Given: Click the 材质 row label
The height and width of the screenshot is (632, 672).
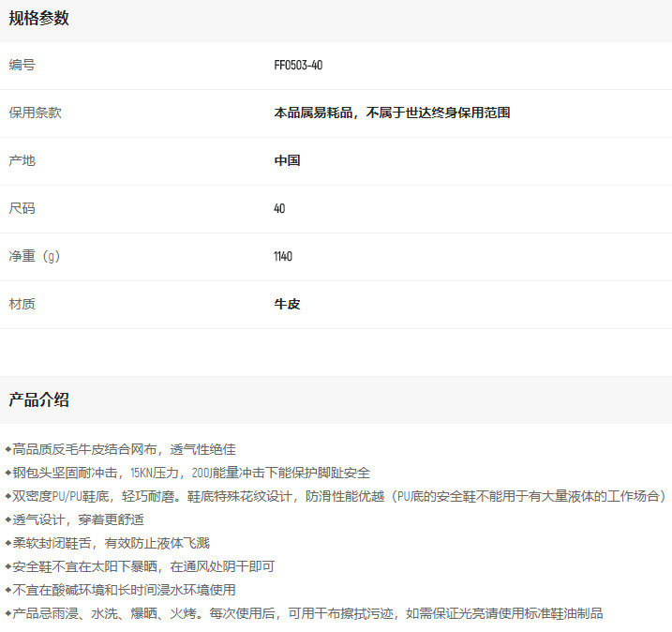Looking at the screenshot, I should tap(22, 304).
